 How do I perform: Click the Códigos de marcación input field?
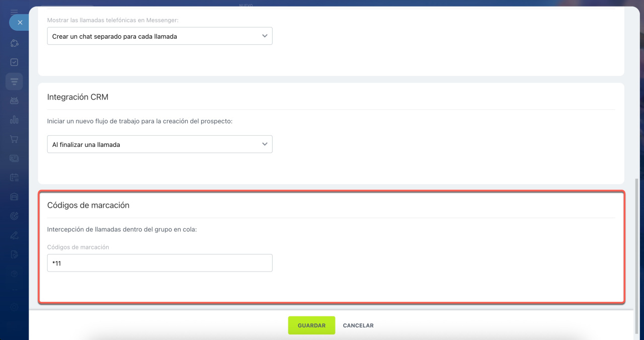tap(159, 263)
